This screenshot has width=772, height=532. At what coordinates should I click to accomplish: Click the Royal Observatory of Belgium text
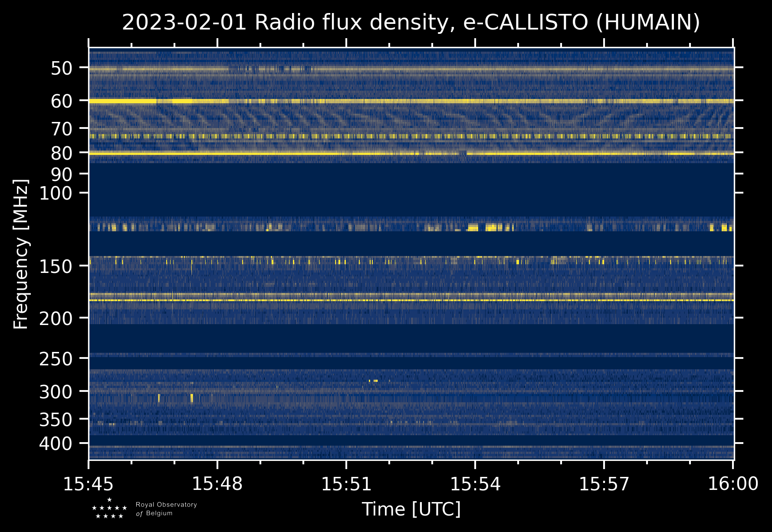coord(166,509)
